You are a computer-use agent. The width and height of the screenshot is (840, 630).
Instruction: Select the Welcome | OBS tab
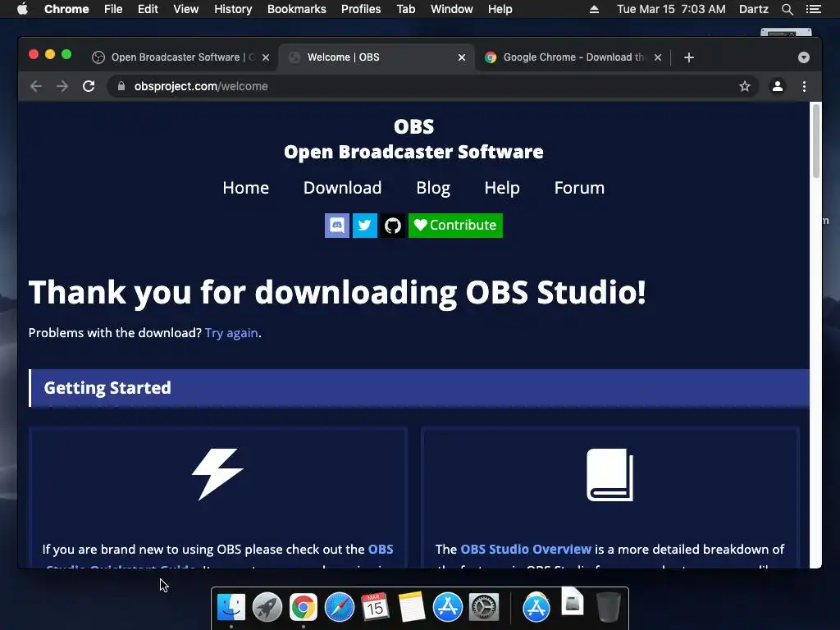[x=376, y=57]
